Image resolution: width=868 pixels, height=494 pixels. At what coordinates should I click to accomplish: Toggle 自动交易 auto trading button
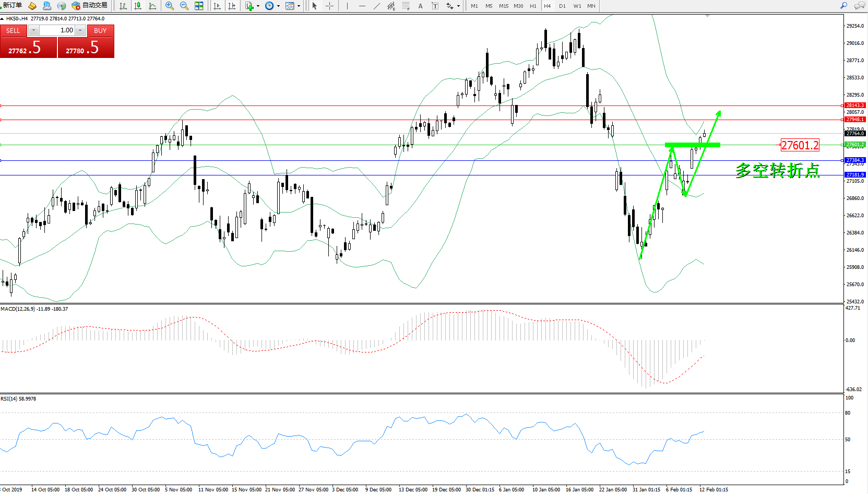(x=90, y=6)
